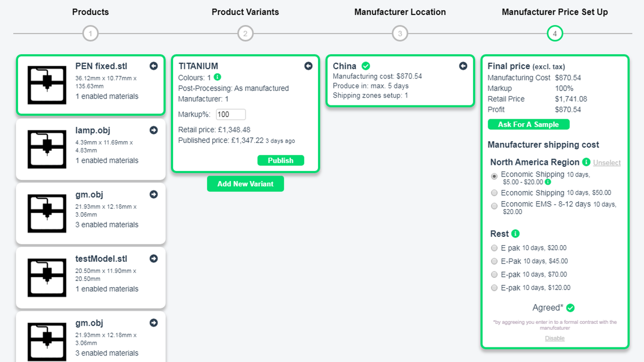Click the info icon next to Colours
The image size is (644, 362).
pyautogui.click(x=216, y=77)
